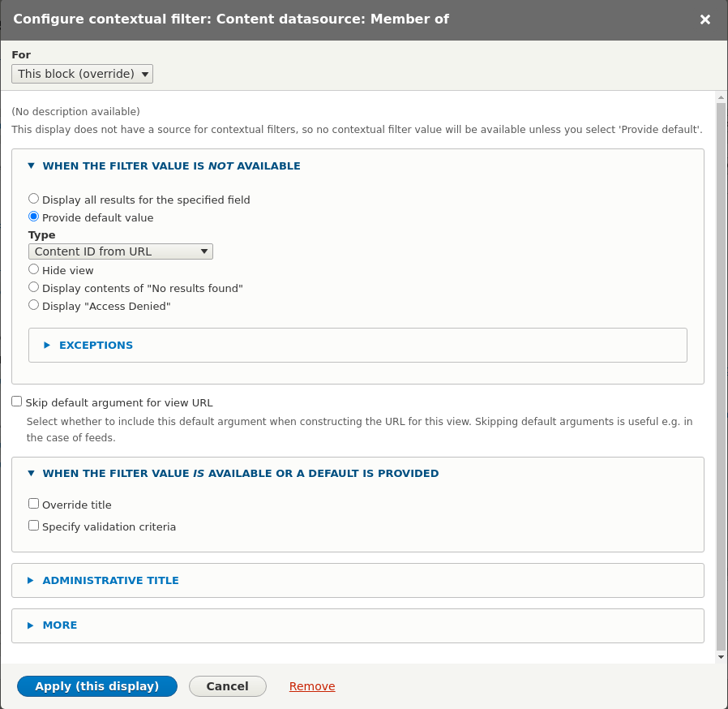Screen dimensions: 728x709
Task: Click the Cancel button
Action: point(228,685)
